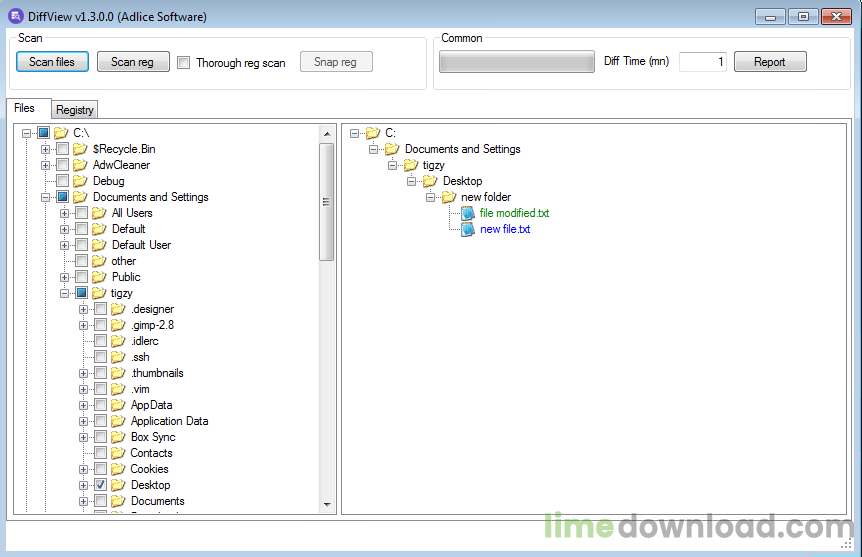Toggle the tigzy folder checkbox in left tree

pyautogui.click(x=81, y=293)
